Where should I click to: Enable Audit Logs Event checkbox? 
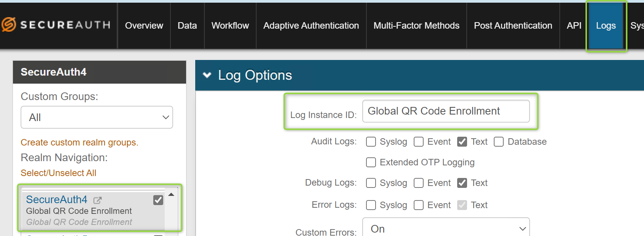[x=419, y=142]
